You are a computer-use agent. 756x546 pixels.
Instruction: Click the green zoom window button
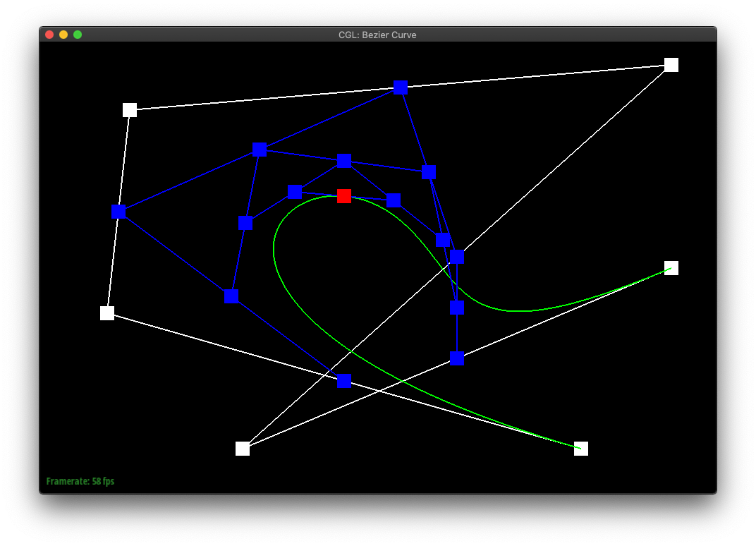point(77,35)
